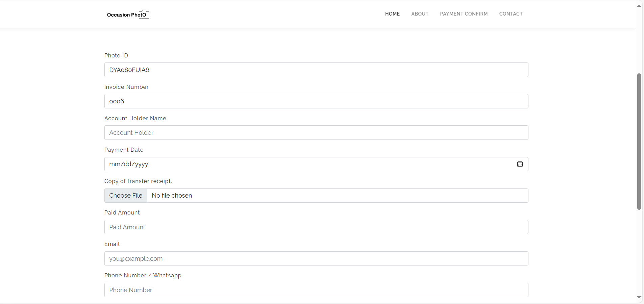Select the Account Holder Name input
644x304 pixels.
[316, 133]
